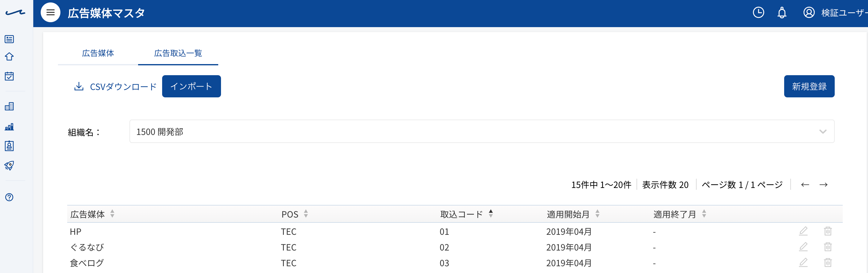
Task: Open the help question mark icon
Action: (x=9, y=197)
